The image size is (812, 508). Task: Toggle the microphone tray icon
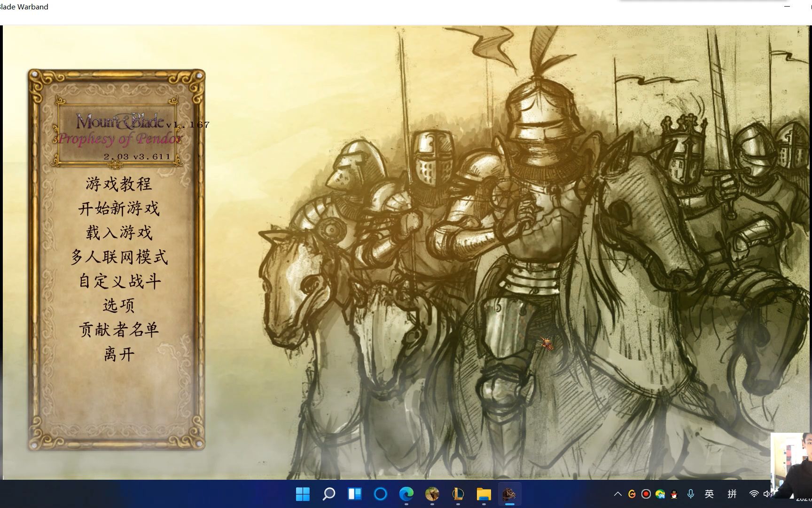tap(691, 494)
